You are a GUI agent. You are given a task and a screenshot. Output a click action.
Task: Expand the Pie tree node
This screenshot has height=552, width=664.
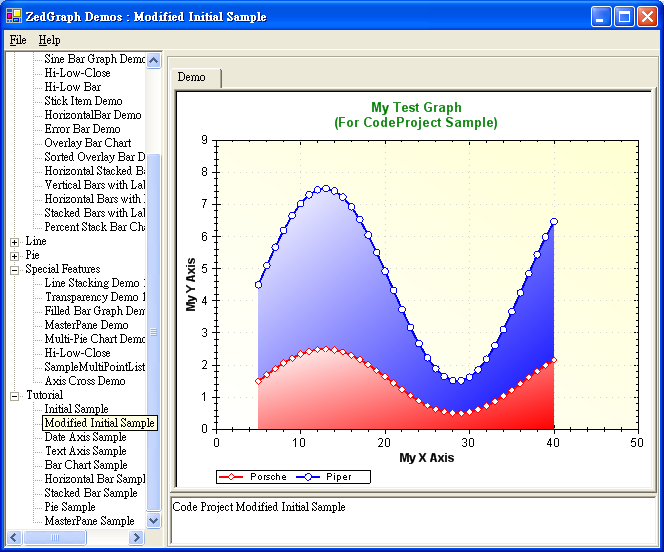(14, 256)
